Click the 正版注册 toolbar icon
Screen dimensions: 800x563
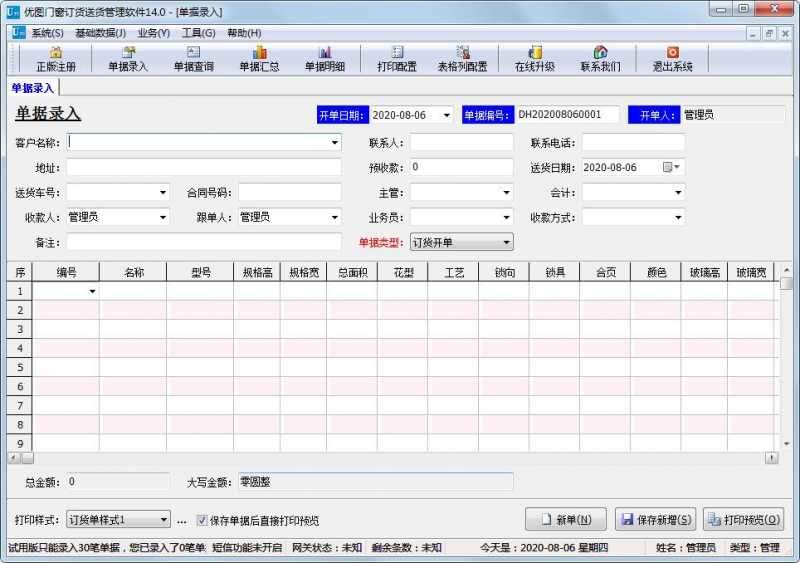[56, 59]
